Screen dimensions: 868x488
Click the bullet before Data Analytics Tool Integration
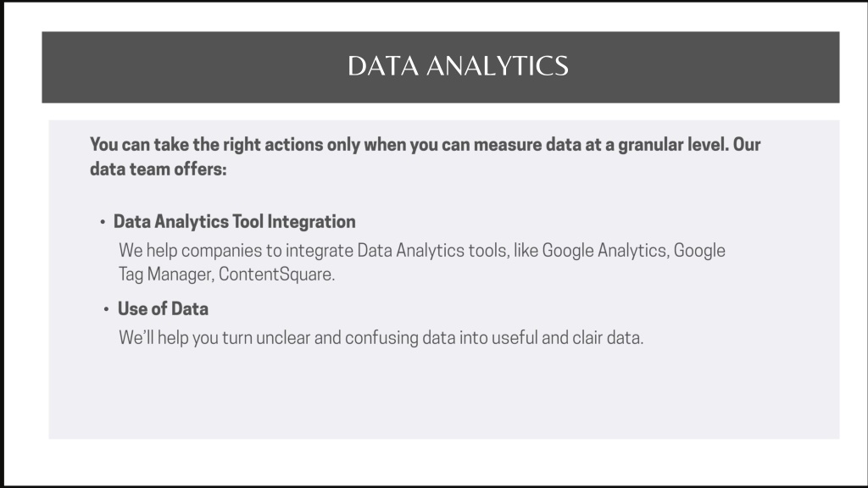pos(103,223)
